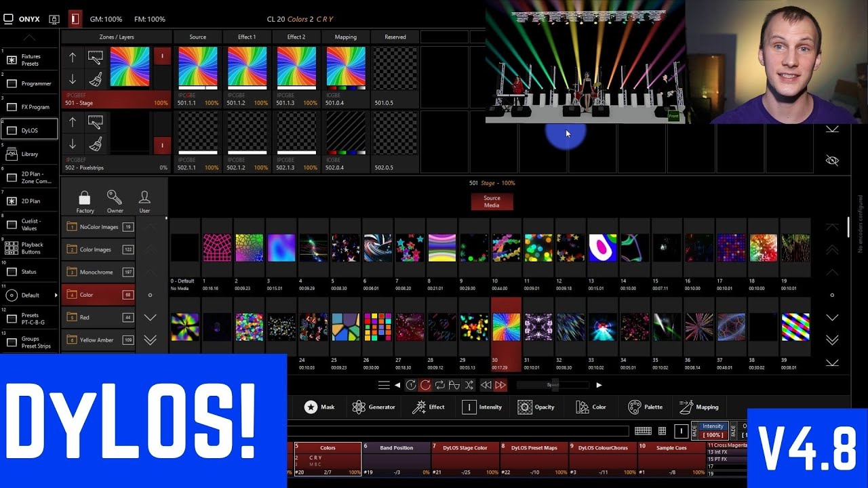Toggle the rewind playback direction

click(486, 385)
